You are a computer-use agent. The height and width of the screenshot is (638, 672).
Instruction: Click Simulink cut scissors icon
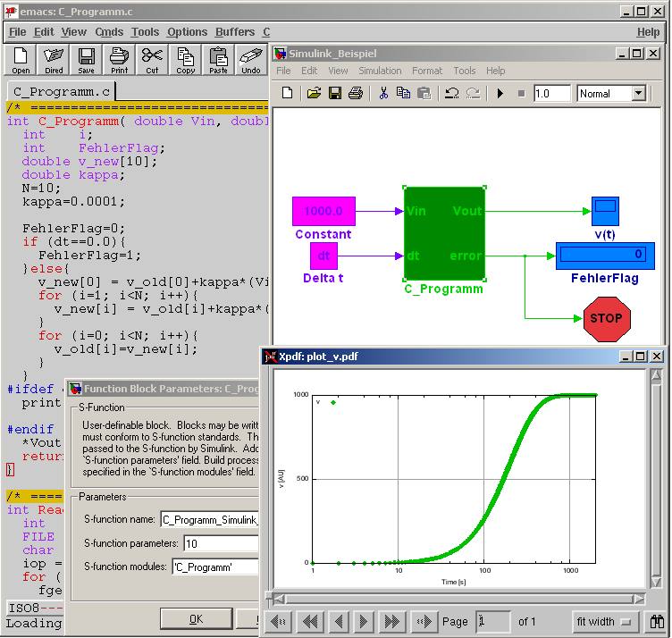[383, 93]
